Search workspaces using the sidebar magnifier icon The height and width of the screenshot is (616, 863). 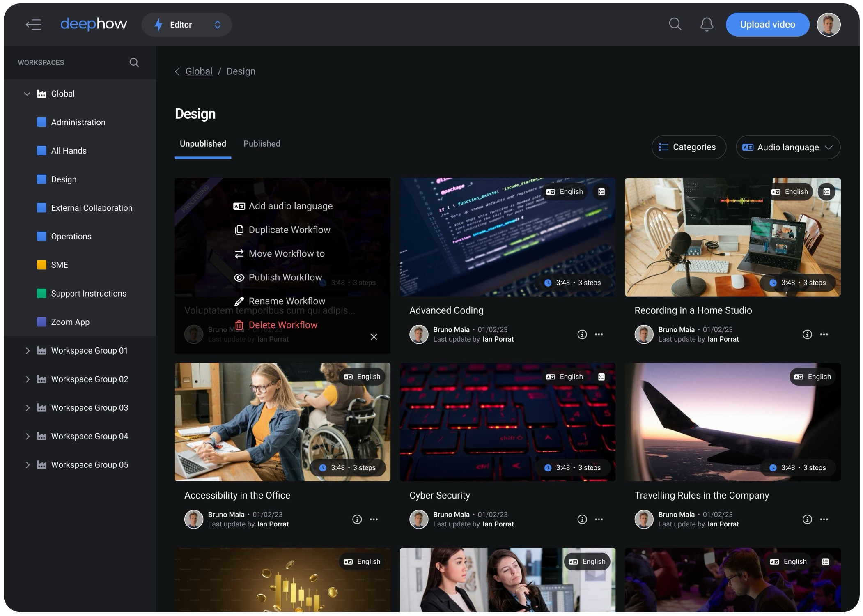(134, 62)
